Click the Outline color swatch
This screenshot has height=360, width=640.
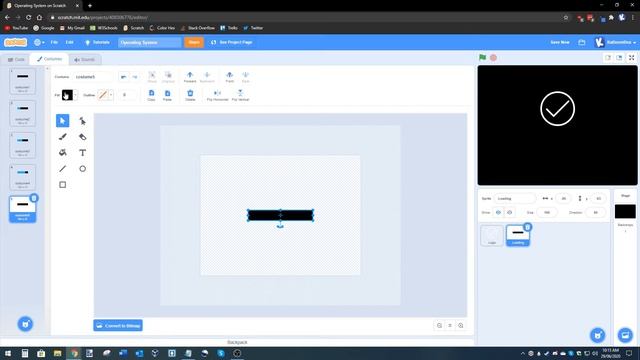coord(103,95)
